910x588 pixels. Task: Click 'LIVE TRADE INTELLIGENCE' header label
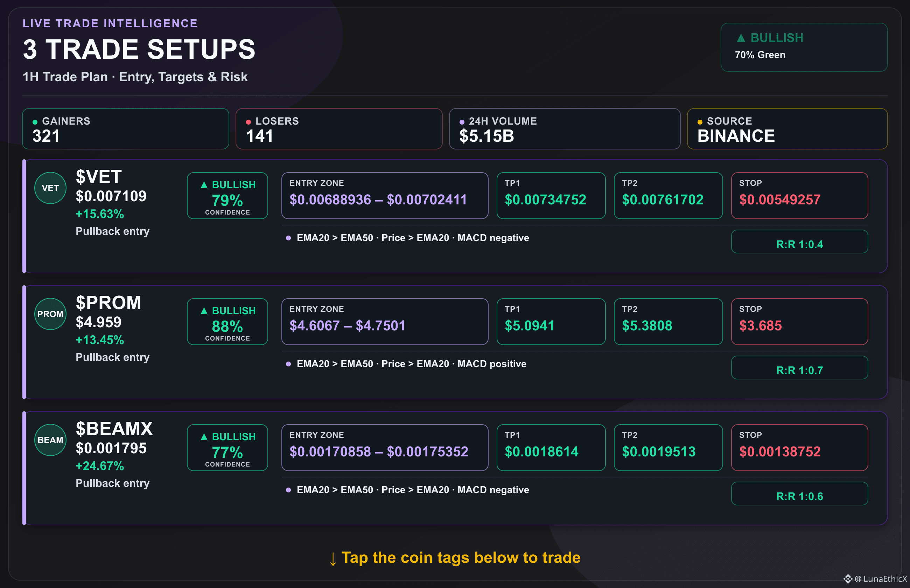tap(110, 23)
